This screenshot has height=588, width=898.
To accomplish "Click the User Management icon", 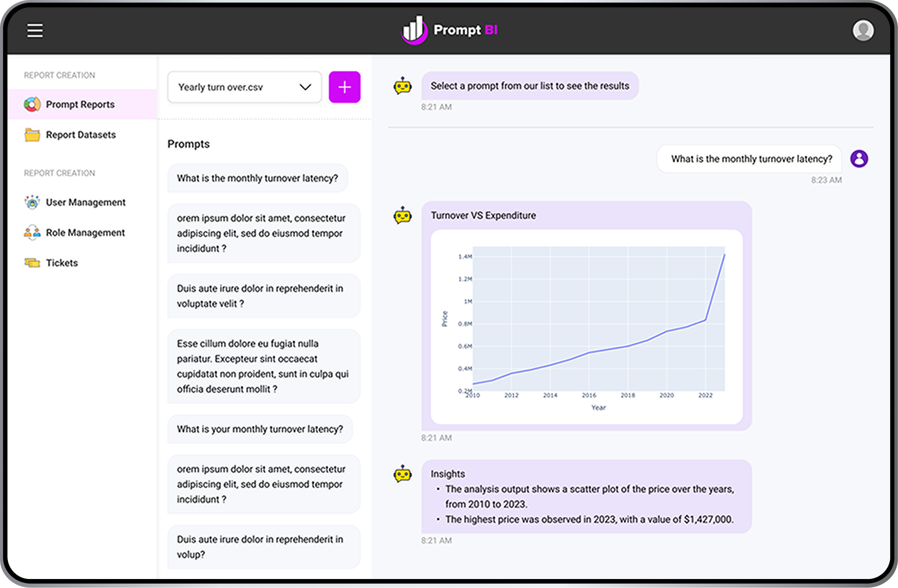I will 32,202.
